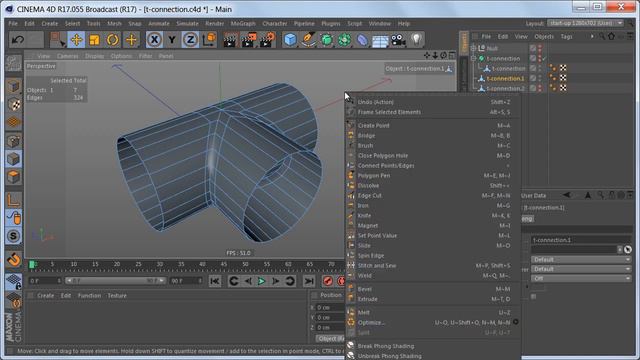Activate the Rotate tool
The image size is (640, 360).
(x=112, y=40)
